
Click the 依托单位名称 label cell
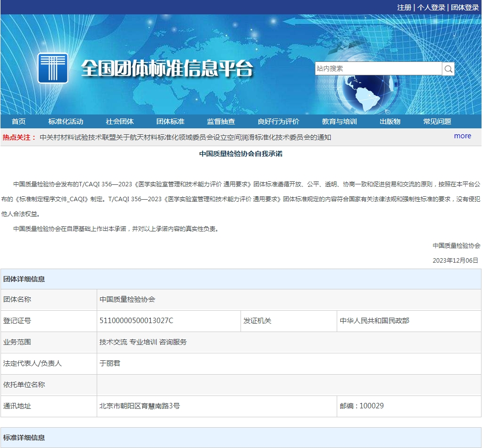49,385
